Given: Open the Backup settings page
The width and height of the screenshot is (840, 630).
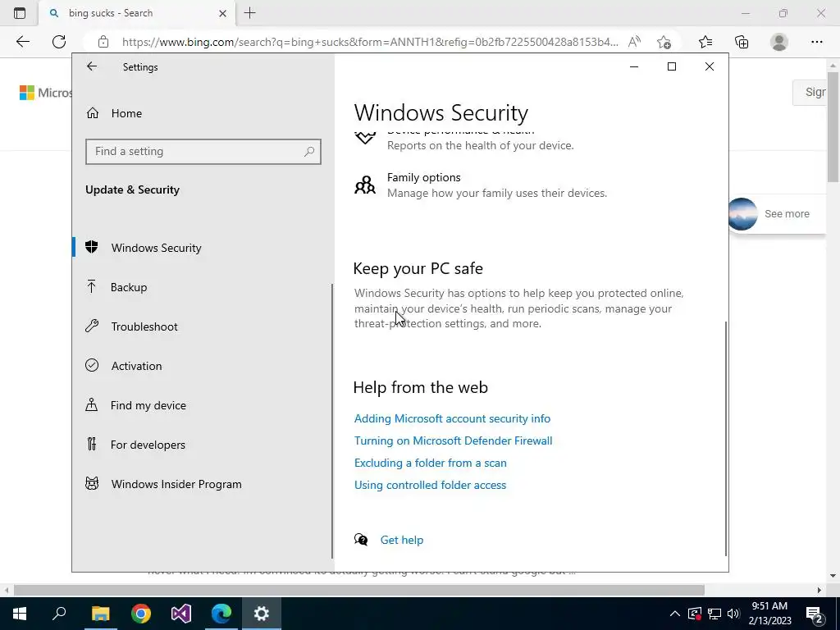Looking at the screenshot, I should (203, 287).
